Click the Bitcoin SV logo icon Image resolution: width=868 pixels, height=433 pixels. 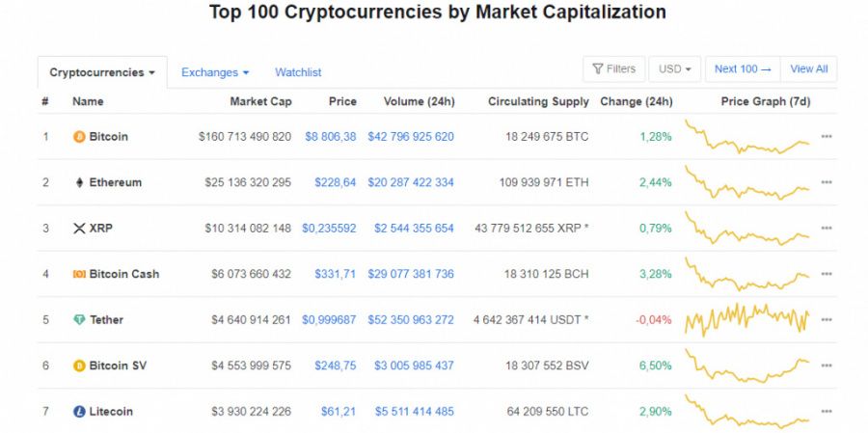pyautogui.click(x=79, y=366)
